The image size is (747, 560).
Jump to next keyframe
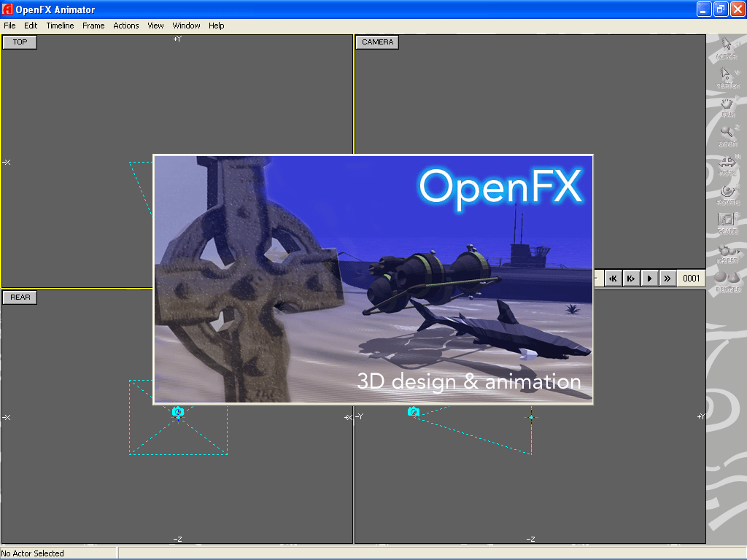point(631,279)
